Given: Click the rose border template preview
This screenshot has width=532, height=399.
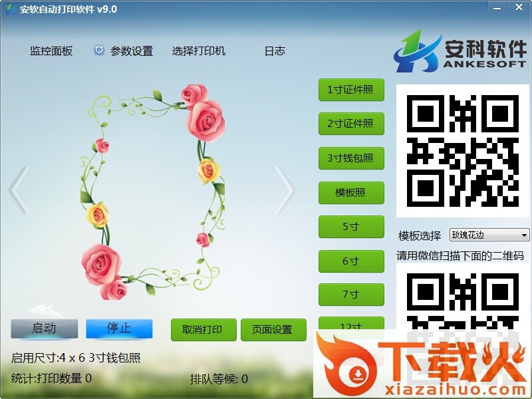Looking at the screenshot, I should click(x=153, y=192).
